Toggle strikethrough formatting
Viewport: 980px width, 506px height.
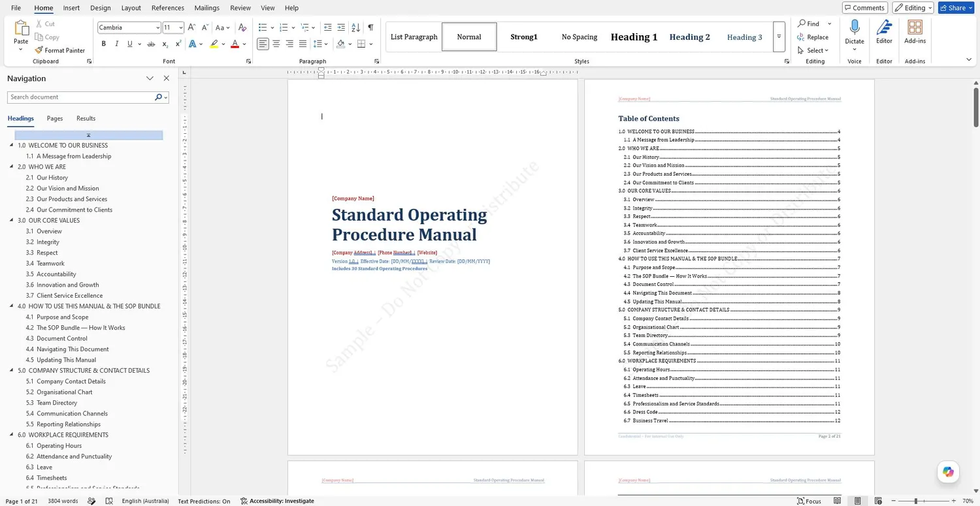151,44
